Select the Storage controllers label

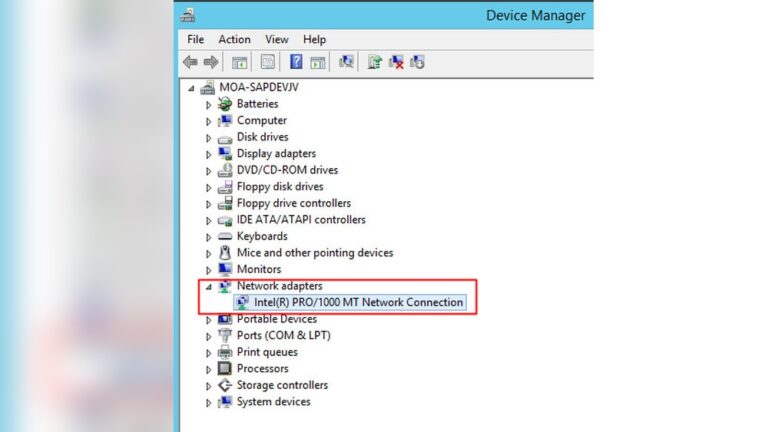click(x=282, y=385)
